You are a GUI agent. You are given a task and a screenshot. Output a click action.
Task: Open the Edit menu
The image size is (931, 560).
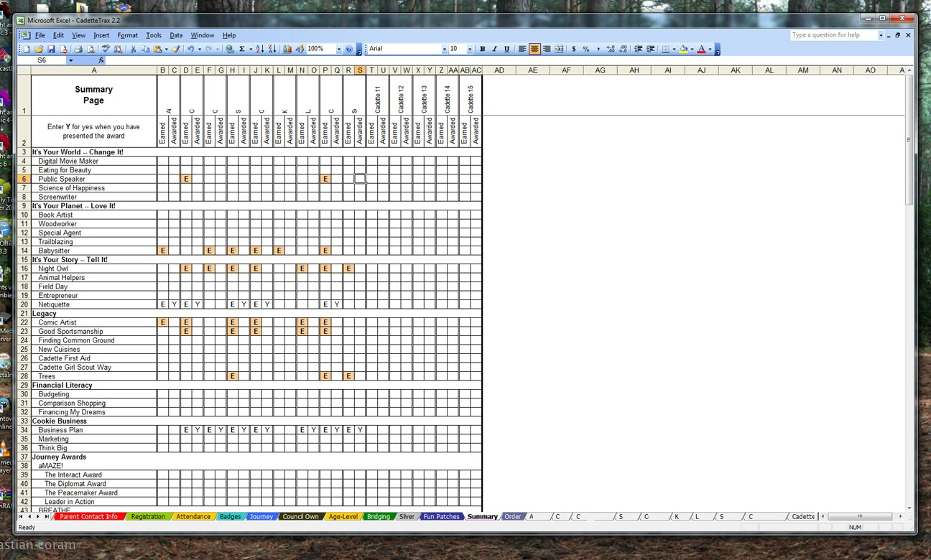(58, 35)
